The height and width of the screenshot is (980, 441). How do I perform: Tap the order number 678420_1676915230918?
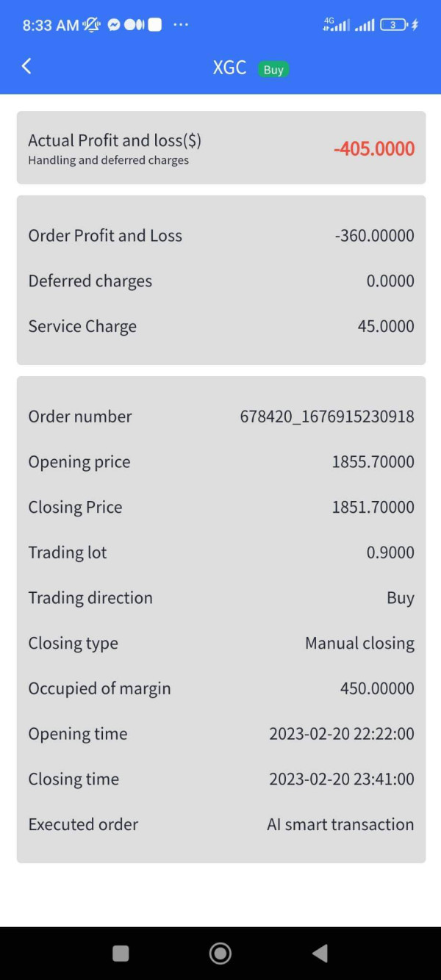pyautogui.click(x=327, y=417)
